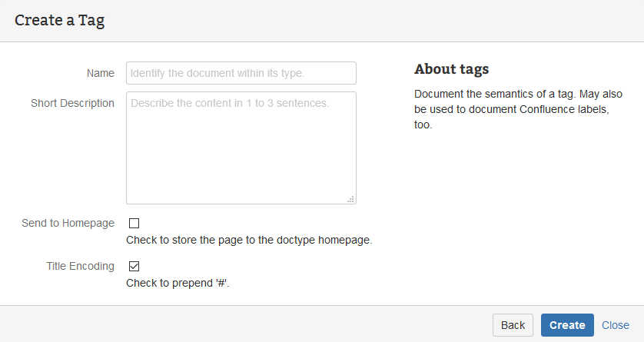Click the Check to prepend '#' hint
The image size is (644, 342).
(178, 283)
